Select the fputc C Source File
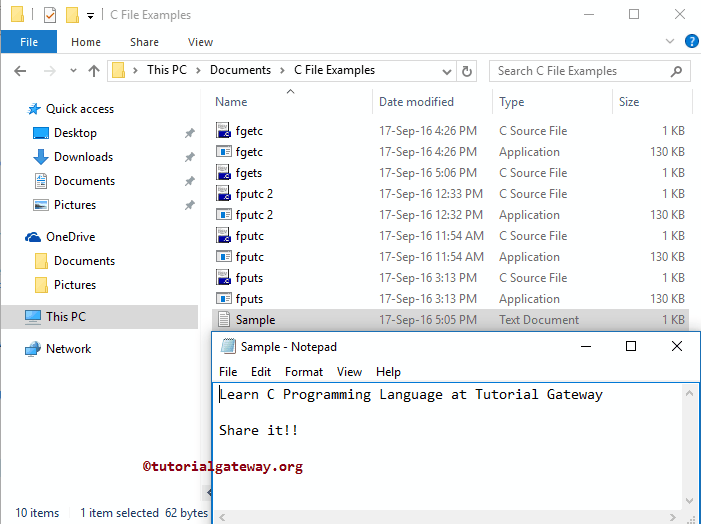The width and height of the screenshot is (701, 524). [450, 236]
